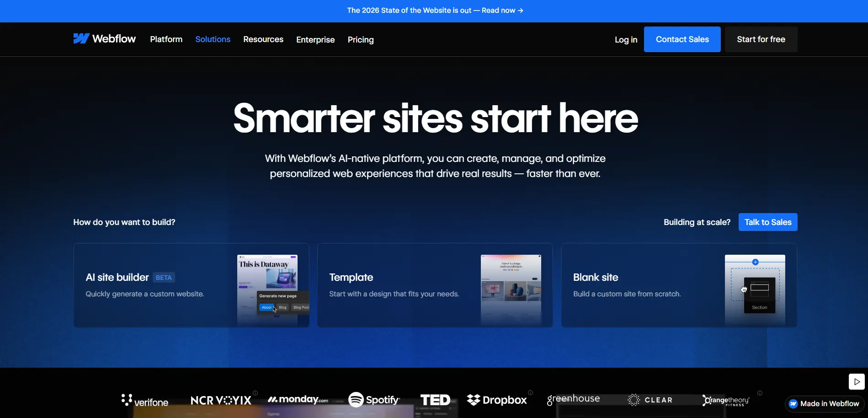Open the 2026 State of the Website report
Image resolution: width=868 pixels, height=418 pixels.
434,10
